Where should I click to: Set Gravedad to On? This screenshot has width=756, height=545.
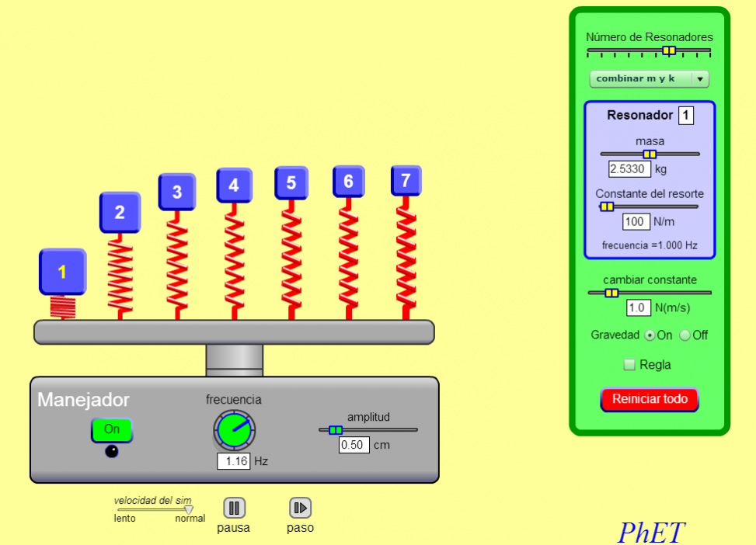(x=650, y=335)
